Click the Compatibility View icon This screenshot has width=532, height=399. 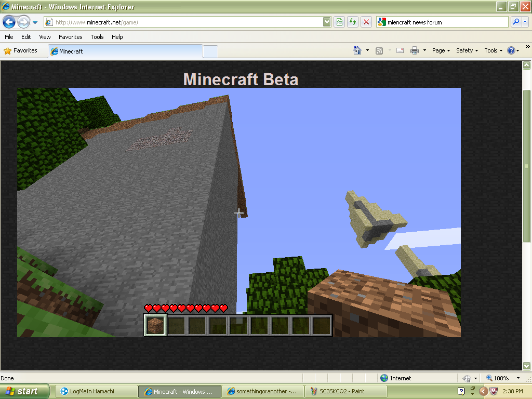pyautogui.click(x=339, y=22)
